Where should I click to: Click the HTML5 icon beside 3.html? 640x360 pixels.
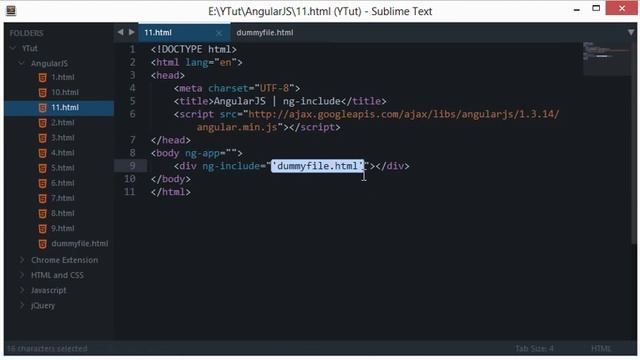(x=42, y=138)
